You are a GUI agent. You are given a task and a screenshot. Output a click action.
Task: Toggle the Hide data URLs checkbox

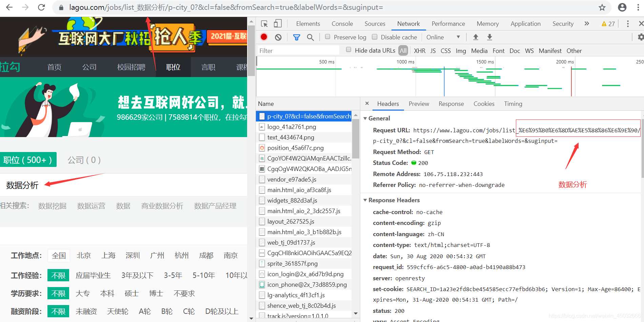348,50
